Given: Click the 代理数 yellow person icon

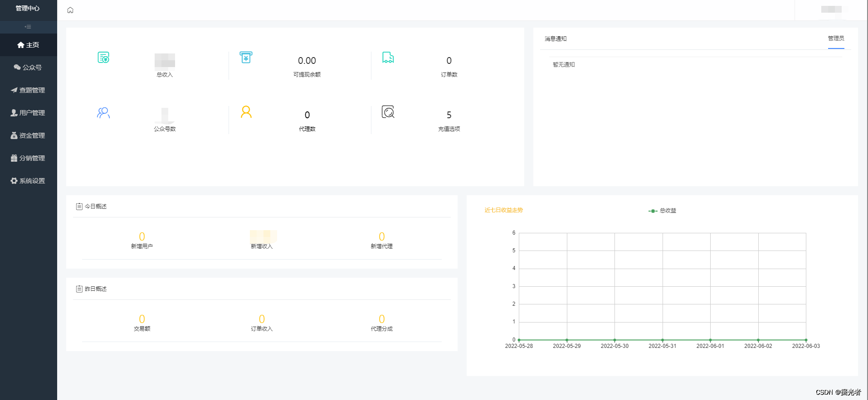Looking at the screenshot, I should coord(246,112).
